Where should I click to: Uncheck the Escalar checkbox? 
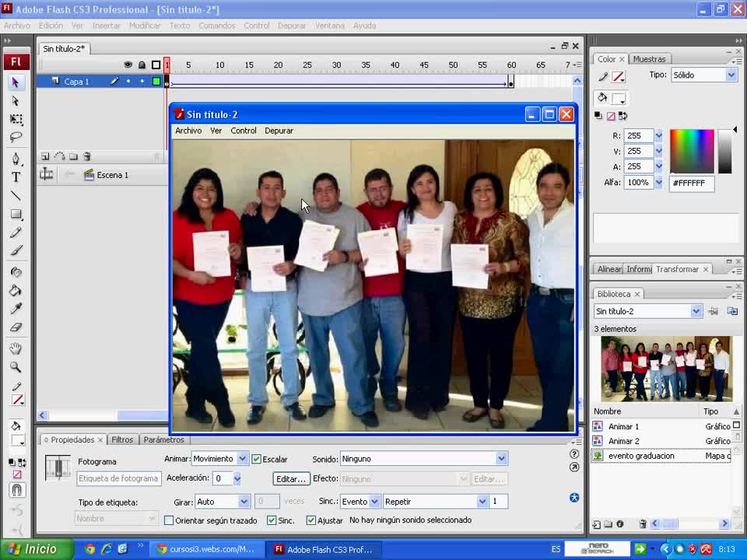pos(256,459)
